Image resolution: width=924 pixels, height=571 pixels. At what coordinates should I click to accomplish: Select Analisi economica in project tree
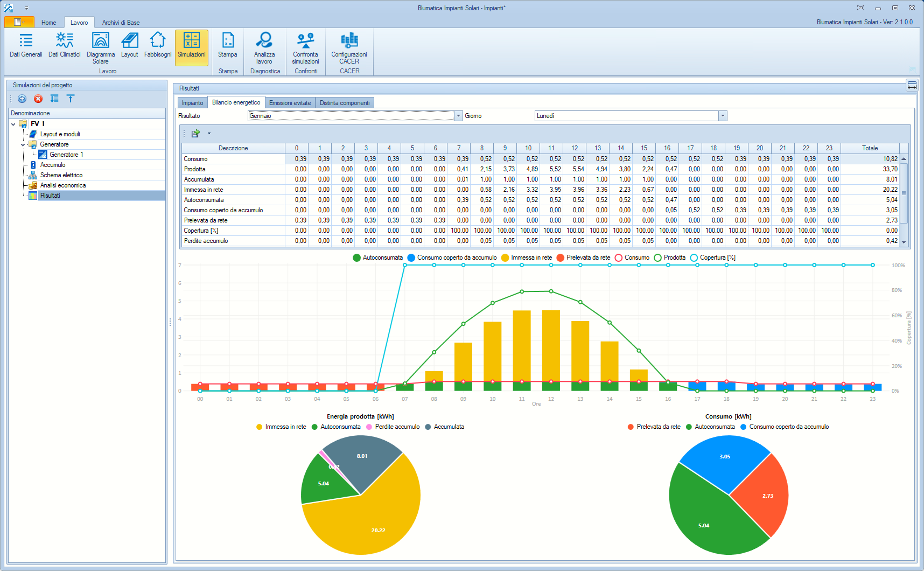[x=63, y=185]
